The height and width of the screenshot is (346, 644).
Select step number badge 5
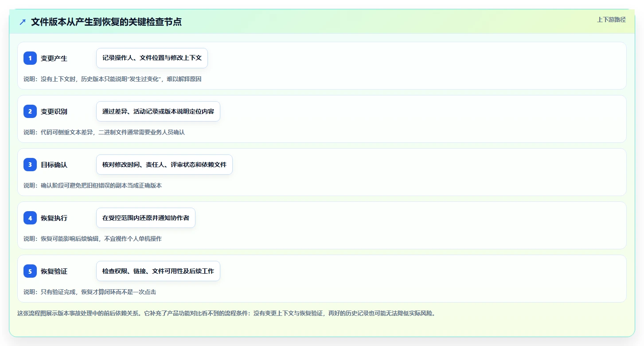(x=30, y=271)
